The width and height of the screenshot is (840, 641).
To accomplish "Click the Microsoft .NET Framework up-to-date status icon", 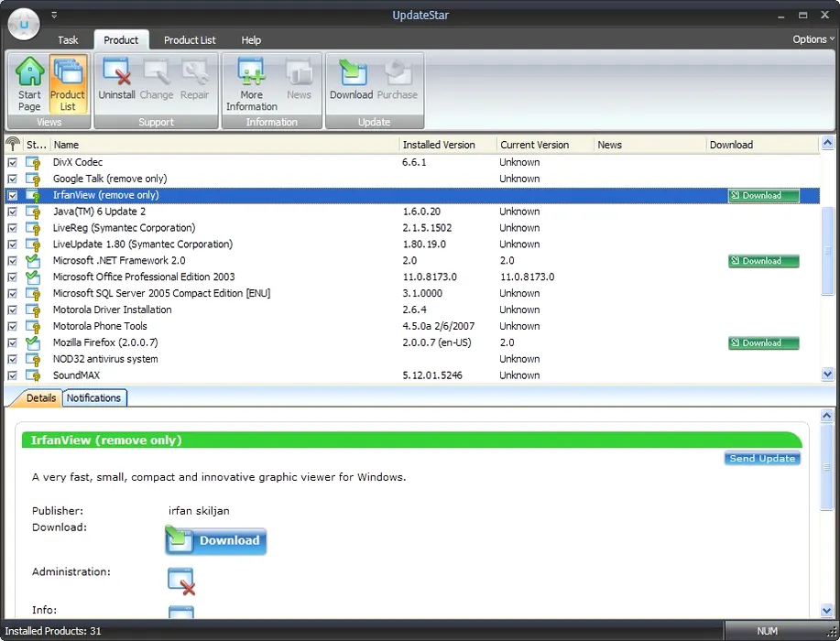I will 33,261.
